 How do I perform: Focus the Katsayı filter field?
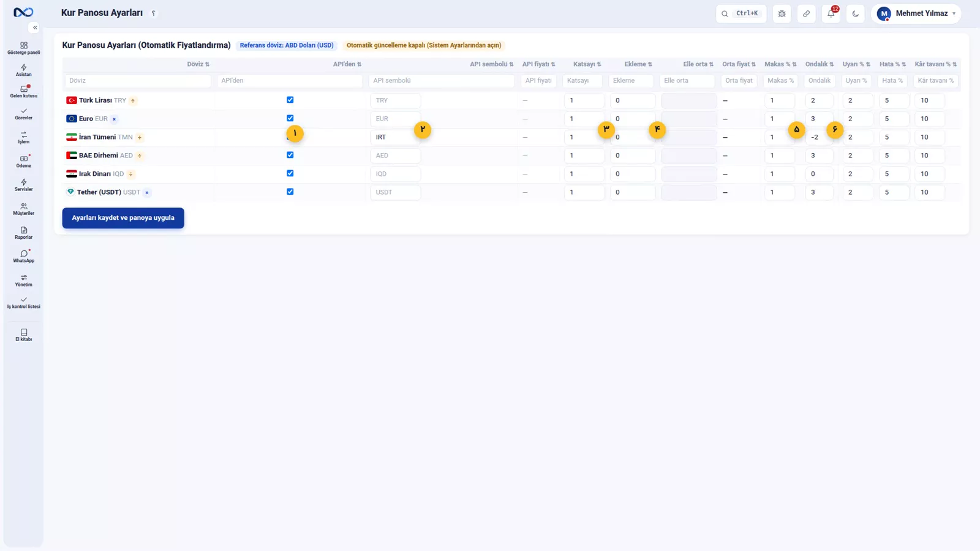point(582,81)
